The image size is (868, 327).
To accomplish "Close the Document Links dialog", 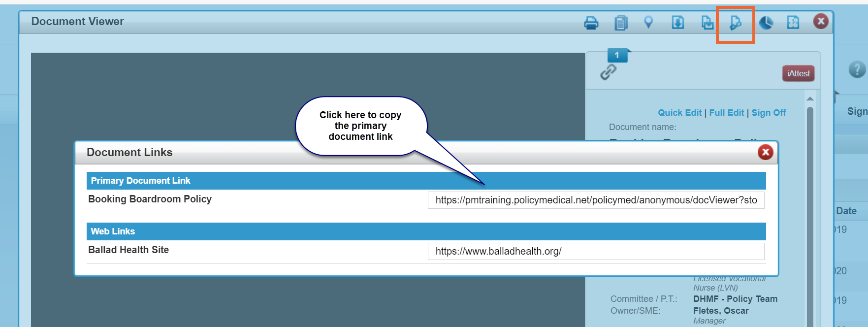I will [765, 153].
